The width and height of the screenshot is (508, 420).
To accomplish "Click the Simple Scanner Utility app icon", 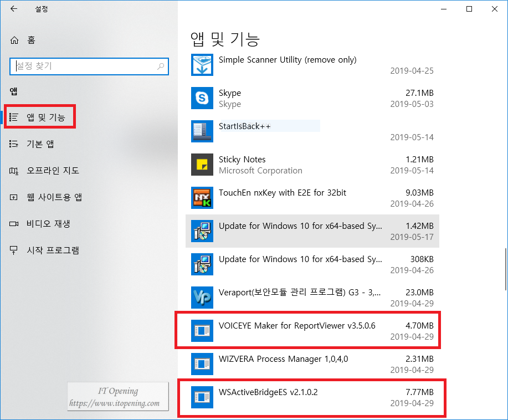I will coord(202,65).
